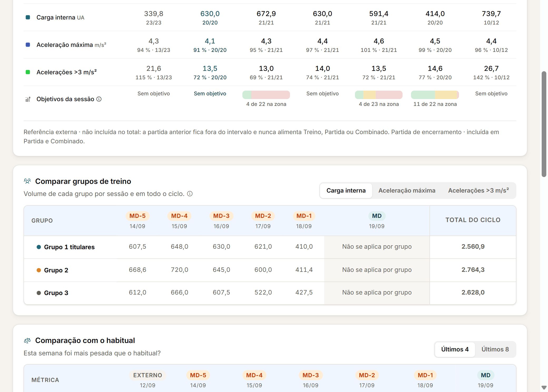Click the scrollbar down arrow

(x=544, y=388)
